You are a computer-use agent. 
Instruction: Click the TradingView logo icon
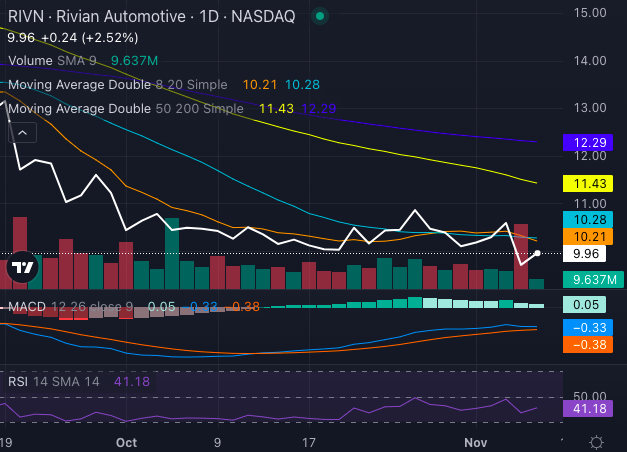(21, 267)
